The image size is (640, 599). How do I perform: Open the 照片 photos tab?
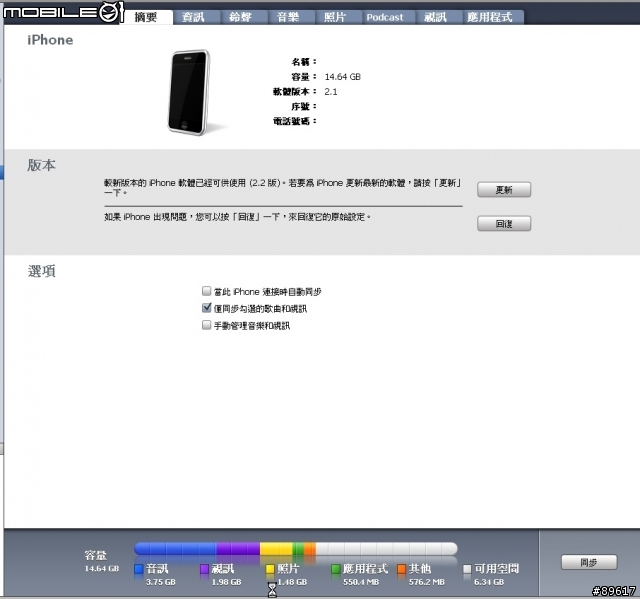(x=335, y=17)
